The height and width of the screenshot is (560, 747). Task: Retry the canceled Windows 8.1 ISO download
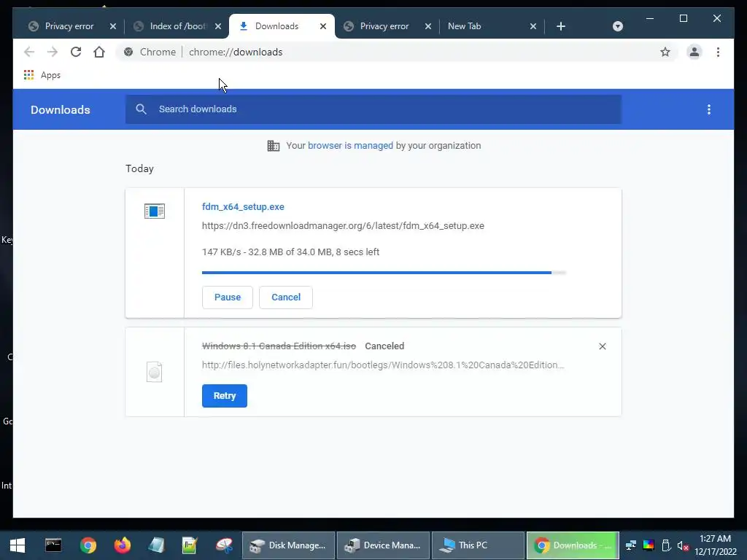coord(225,396)
